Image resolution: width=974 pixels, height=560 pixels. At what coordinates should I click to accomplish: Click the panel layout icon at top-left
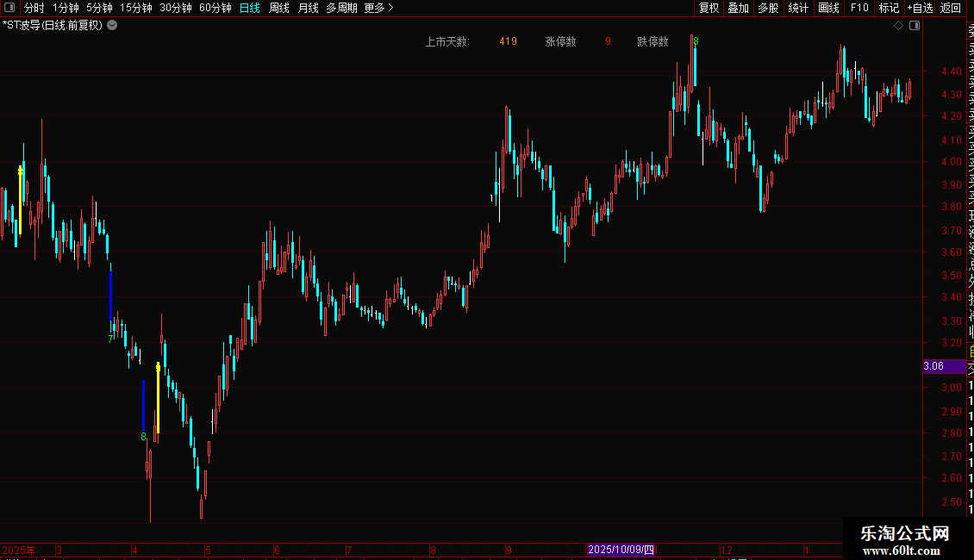(x=9, y=8)
